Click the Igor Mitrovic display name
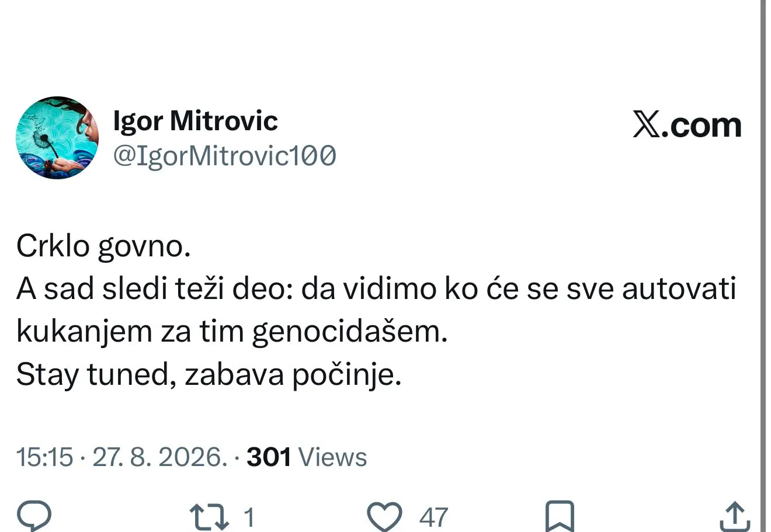The width and height of the screenshot is (771, 532). click(195, 121)
